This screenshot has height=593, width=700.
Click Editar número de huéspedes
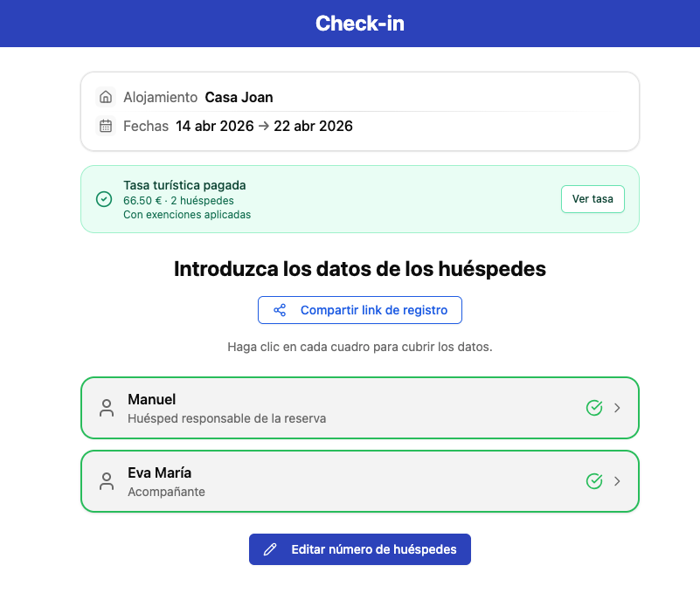pyautogui.click(x=359, y=548)
